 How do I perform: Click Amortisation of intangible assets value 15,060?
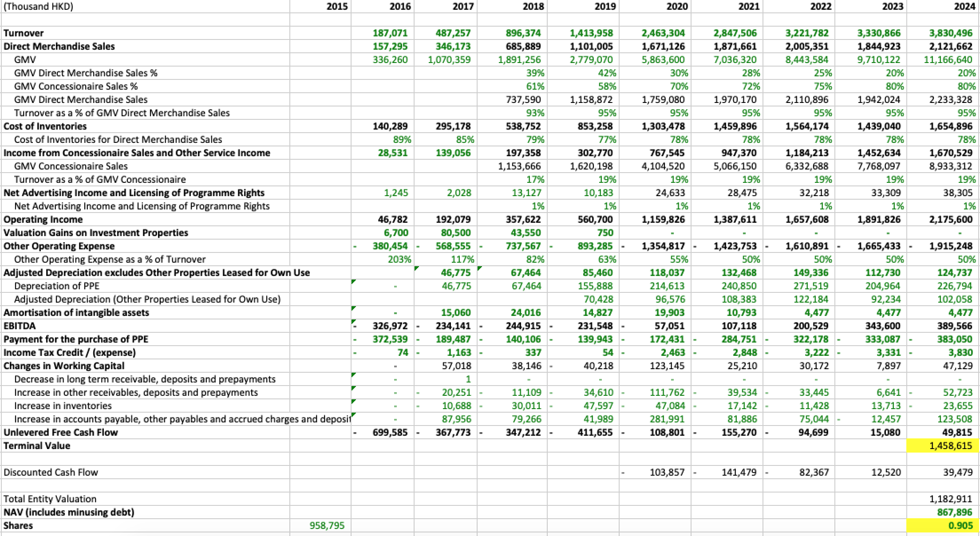(456, 313)
